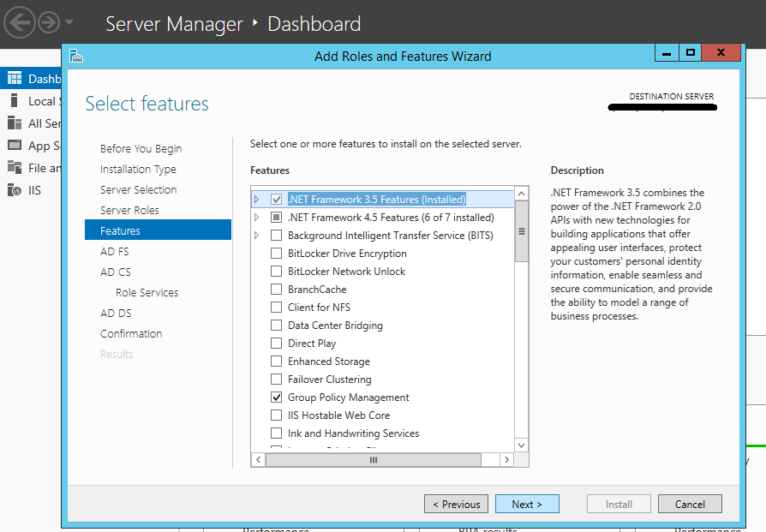The image size is (766, 532).
Task: Go to Before You Begin step
Action: [141, 148]
